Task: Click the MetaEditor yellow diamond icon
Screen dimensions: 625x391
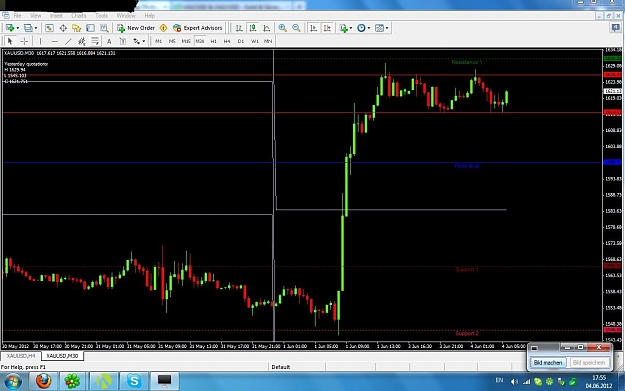Action: pos(163,28)
